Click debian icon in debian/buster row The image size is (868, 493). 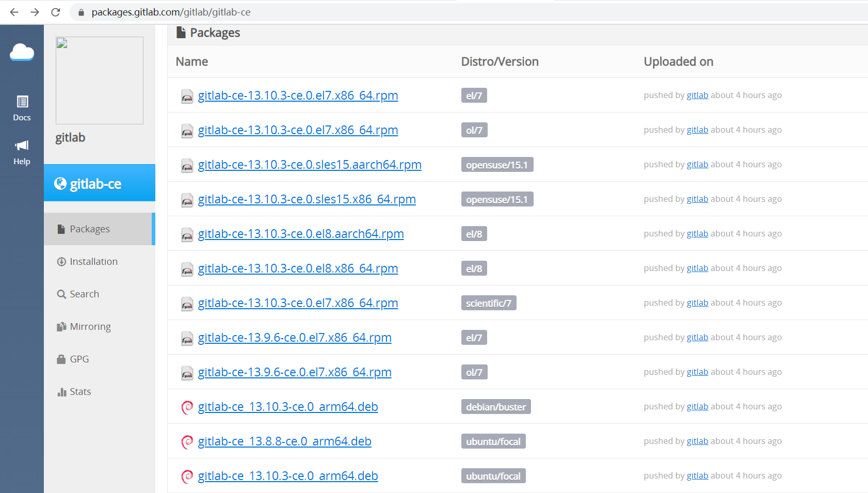pyautogui.click(x=187, y=407)
